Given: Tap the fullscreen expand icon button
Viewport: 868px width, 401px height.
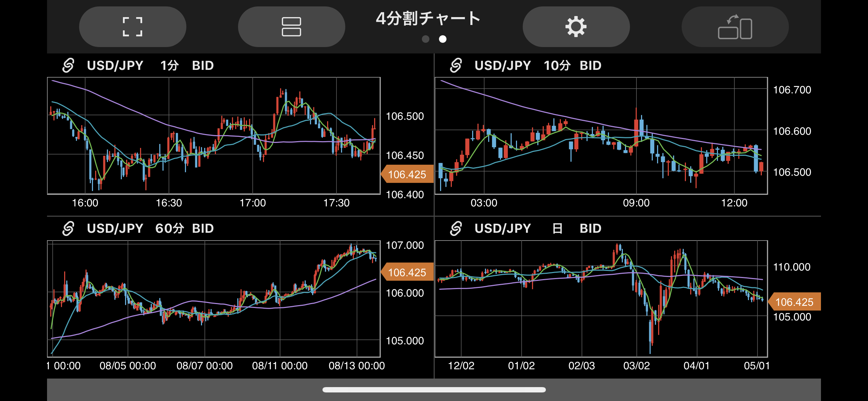Looking at the screenshot, I should [x=133, y=27].
